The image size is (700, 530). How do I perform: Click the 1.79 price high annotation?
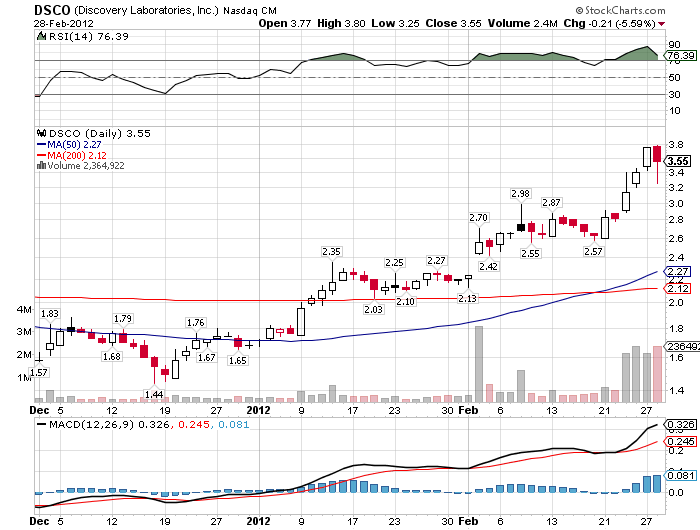(123, 318)
